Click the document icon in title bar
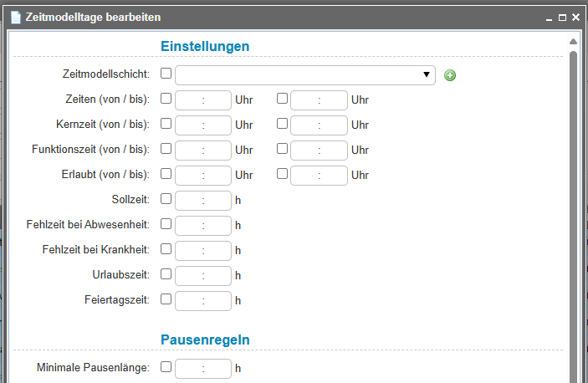Screen dimensions: 588x383 [16, 18]
